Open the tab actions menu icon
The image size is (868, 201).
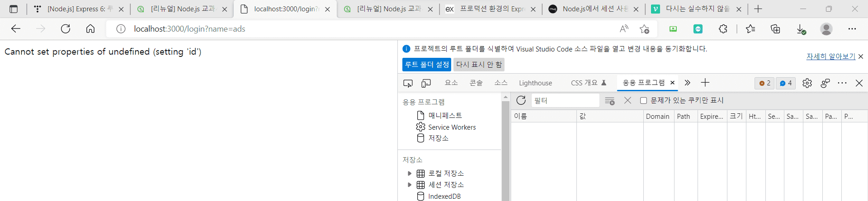[x=14, y=9]
